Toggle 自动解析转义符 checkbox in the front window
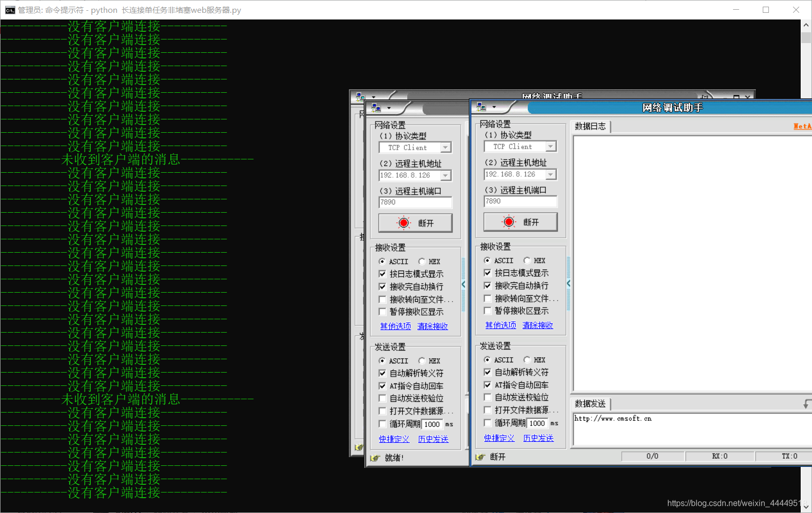This screenshot has width=812, height=513. pyautogui.click(x=488, y=372)
